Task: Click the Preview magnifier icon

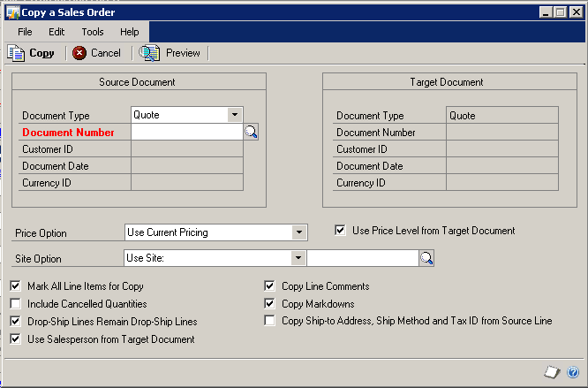Action: point(149,53)
